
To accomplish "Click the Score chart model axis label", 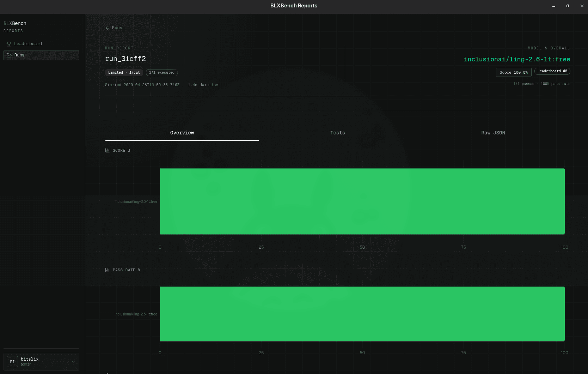I will click(136, 202).
